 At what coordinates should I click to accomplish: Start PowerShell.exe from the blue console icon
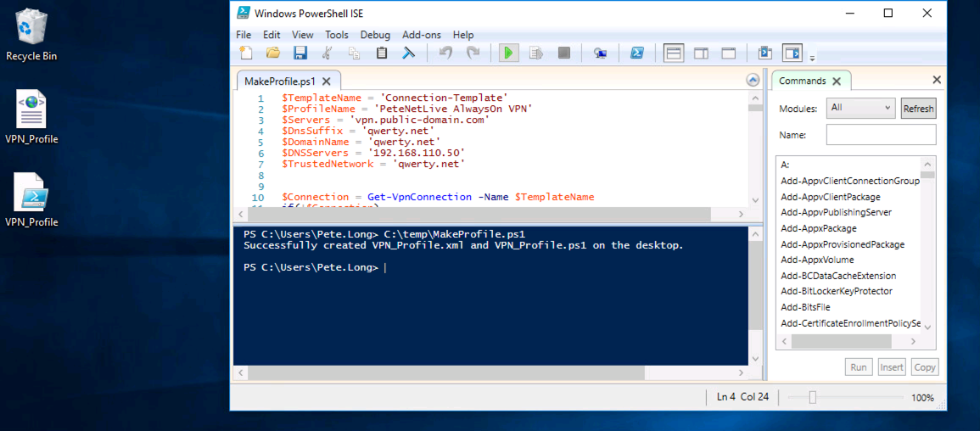(x=637, y=53)
